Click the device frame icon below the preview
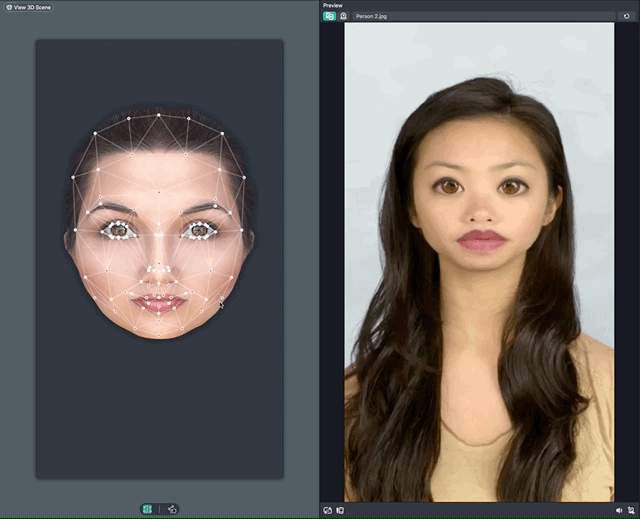The width and height of the screenshot is (640, 519). pos(340,510)
